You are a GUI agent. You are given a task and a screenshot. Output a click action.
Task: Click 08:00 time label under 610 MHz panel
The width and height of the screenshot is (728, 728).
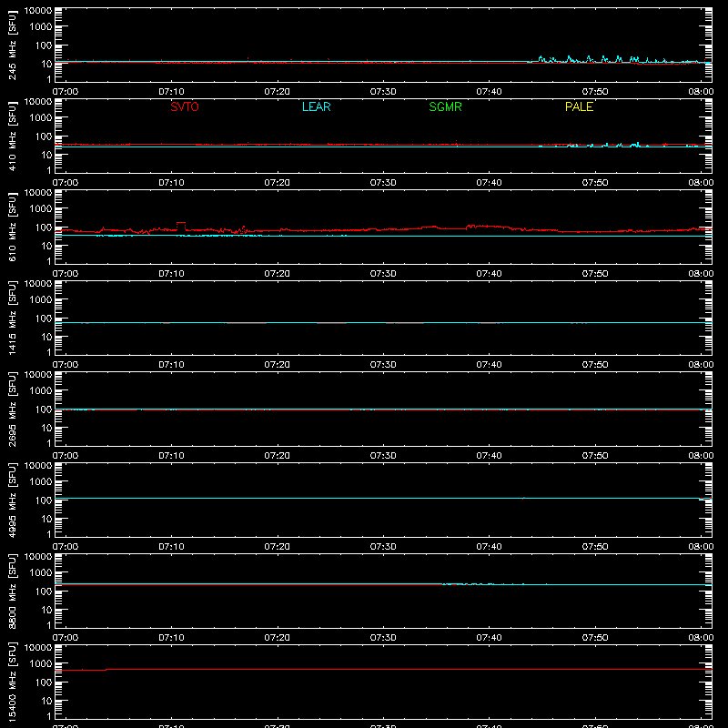point(701,274)
